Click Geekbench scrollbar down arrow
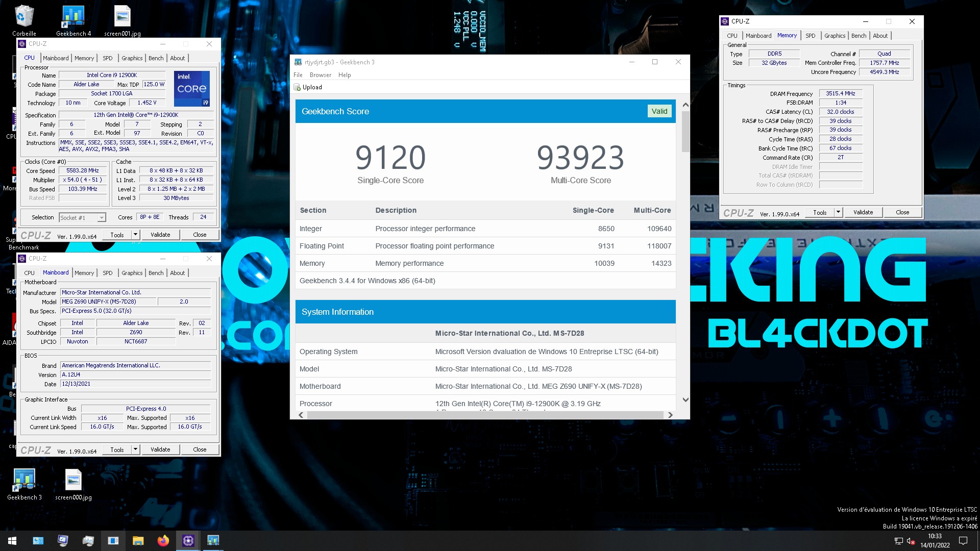 685,400
